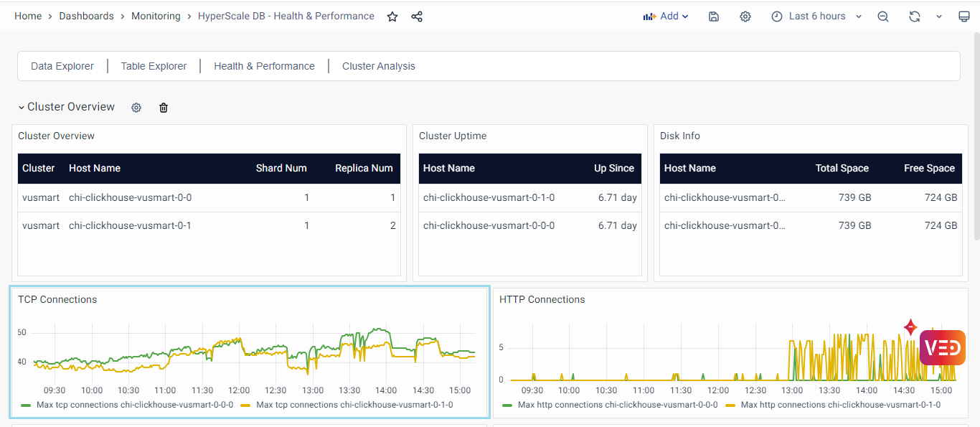Switch to kiosk display view icon
Viewport: 980px width, 427px height.
(x=963, y=17)
